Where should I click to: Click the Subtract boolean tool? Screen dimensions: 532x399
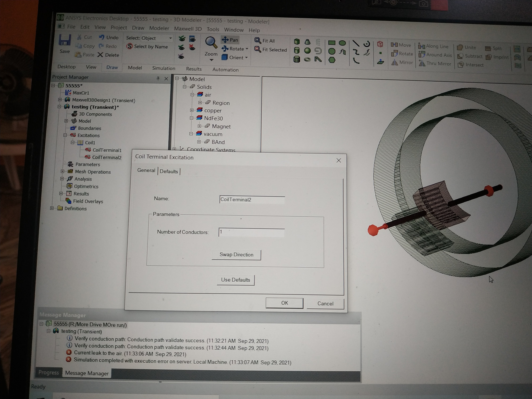coord(470,56)
